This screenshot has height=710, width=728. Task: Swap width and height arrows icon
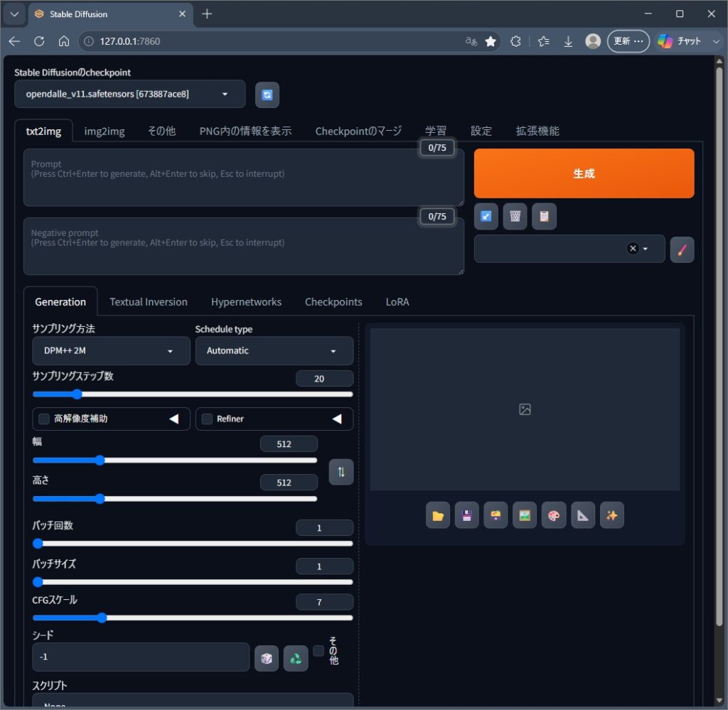341,472
